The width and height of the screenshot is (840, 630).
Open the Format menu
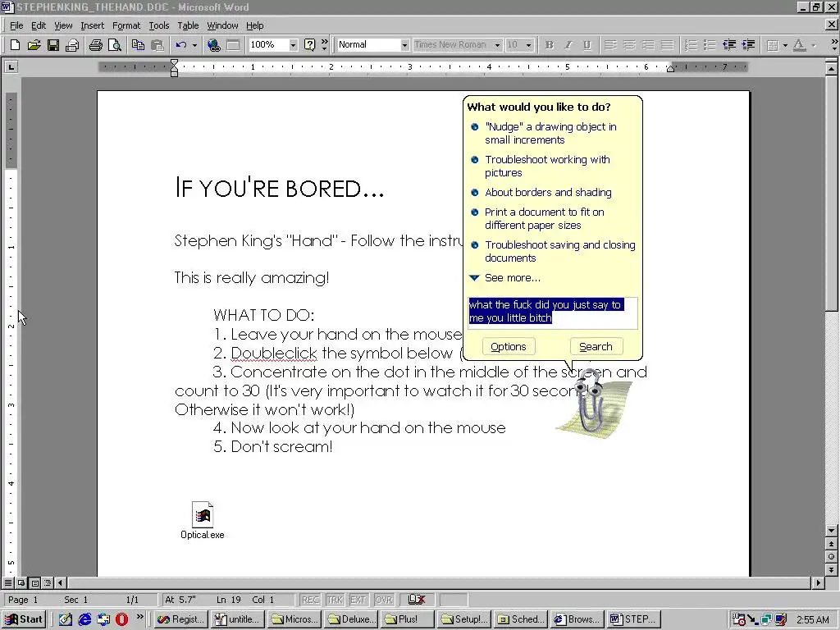coord(126,25)
